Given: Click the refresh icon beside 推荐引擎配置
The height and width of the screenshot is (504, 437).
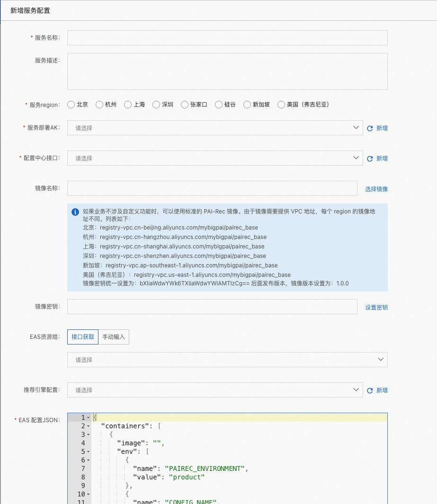Looking at the screenshot, I should coord(370,390).
